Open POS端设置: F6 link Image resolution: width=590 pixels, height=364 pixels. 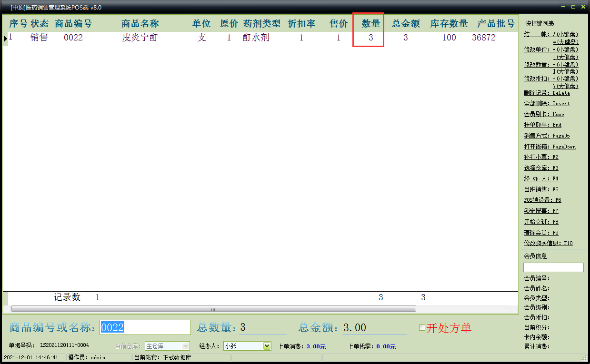(x=542, y=200)
